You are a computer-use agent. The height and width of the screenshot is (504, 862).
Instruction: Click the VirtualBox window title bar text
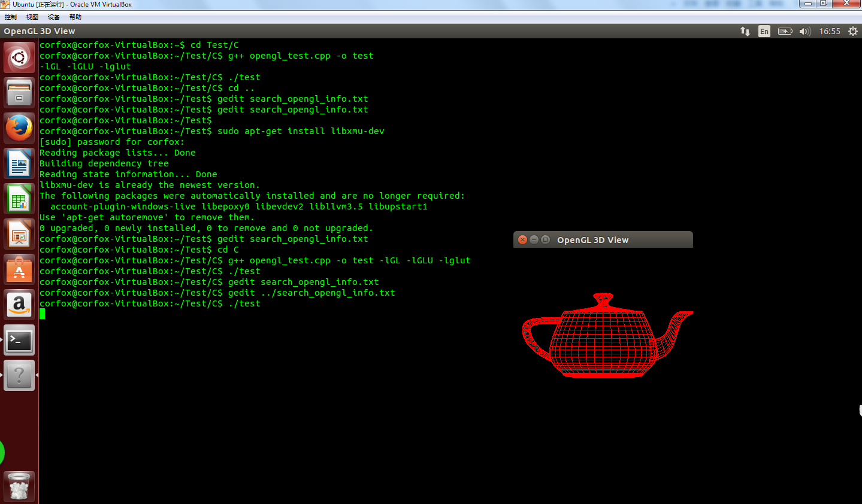(72, 4)
